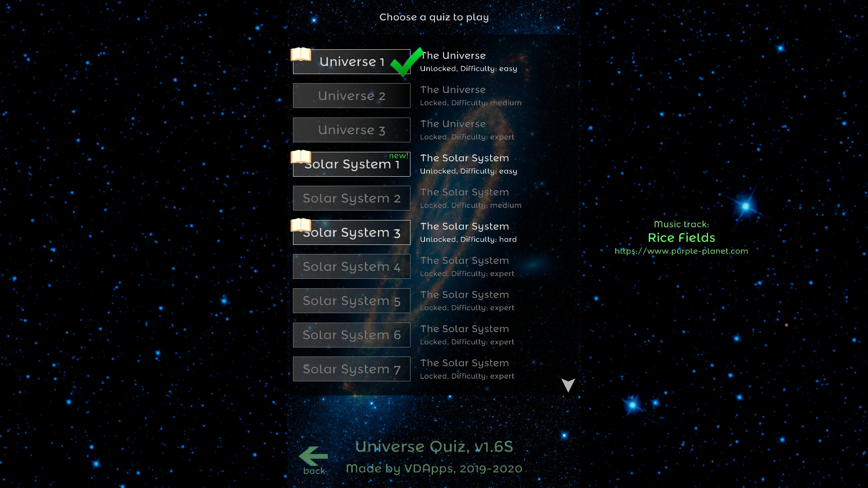Click the Rice Fields track title
The image size is (868, 488).
681,238
